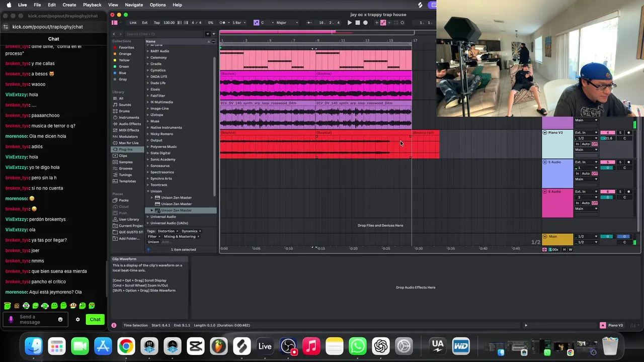This screenshot has width=644, height=362.
Task: Toggle the Automation Arm button
Action: coord(383,23)
